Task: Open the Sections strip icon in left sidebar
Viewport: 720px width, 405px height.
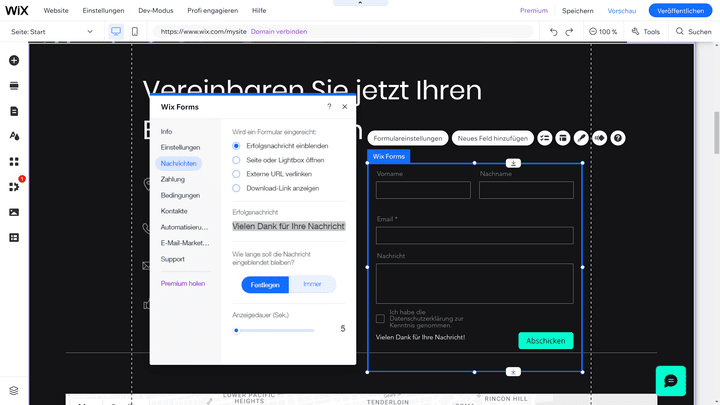Action: [14, 86]
